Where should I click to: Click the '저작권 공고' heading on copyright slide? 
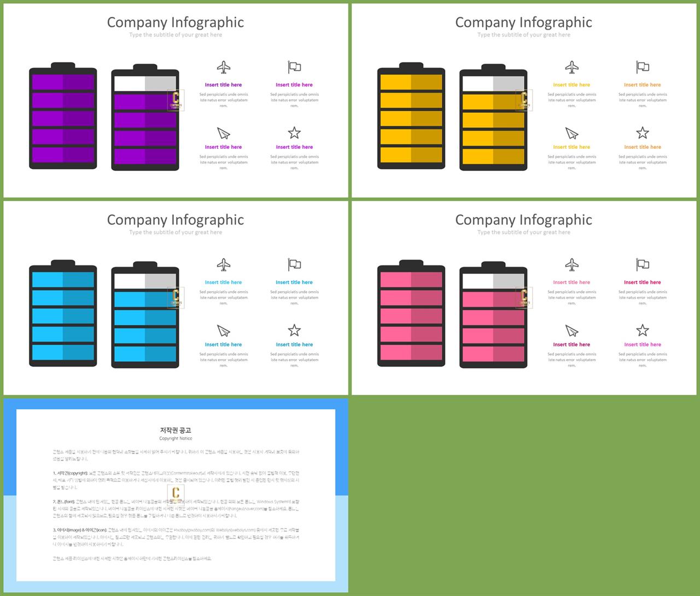pyautogui.click(x=176, y=431)
